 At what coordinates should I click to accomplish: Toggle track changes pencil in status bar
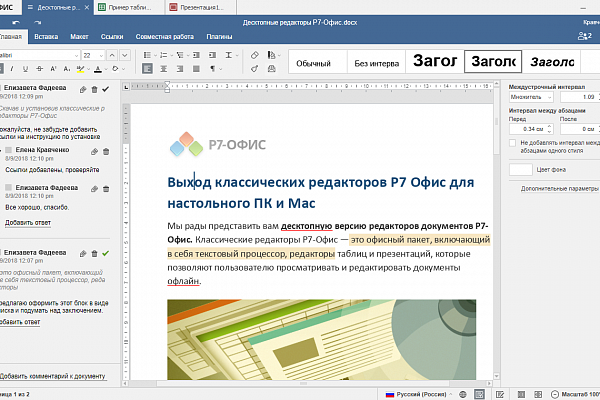(500, 394)
